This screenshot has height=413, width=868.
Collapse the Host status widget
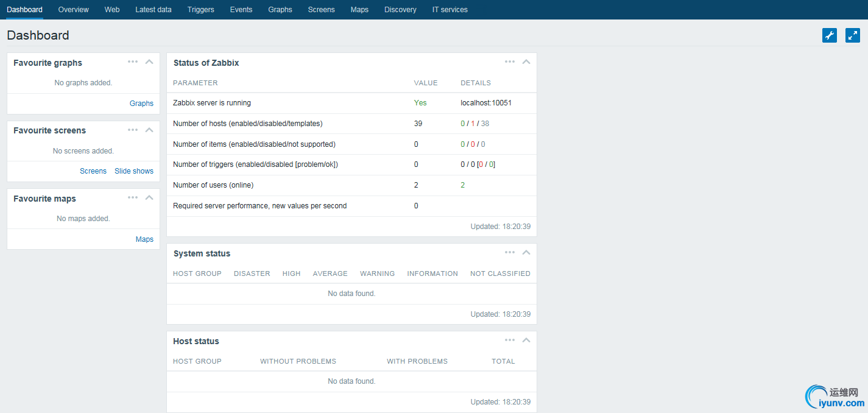pos(526,340)
